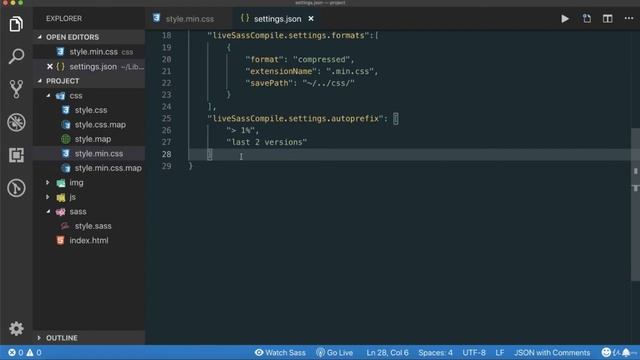Select the settings.json tab
This screenshot has height=360, width=640.
[277, 19]
